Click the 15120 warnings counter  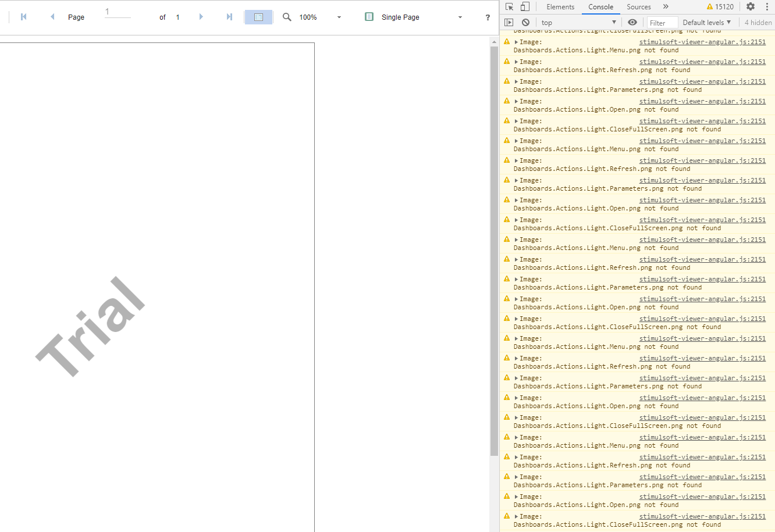pos(720,7)
